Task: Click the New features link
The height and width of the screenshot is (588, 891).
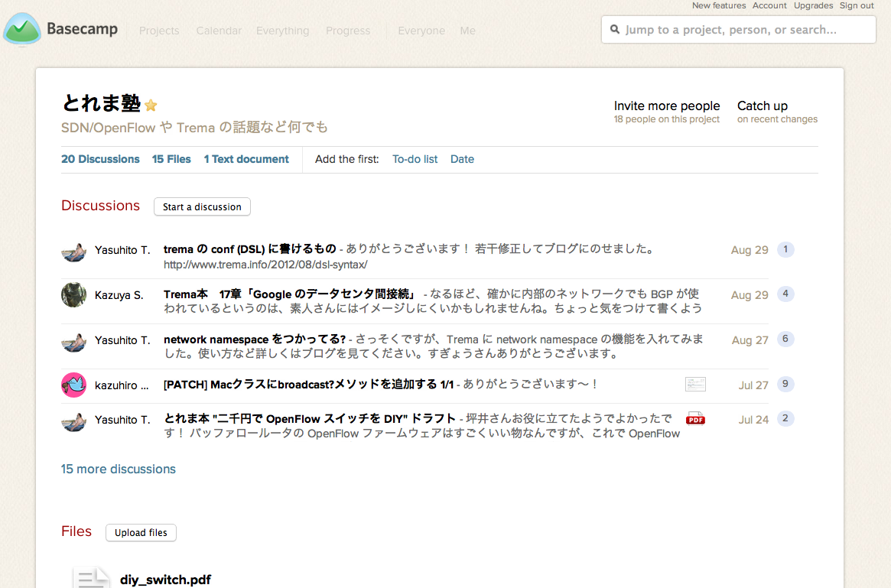Action: click(719, 5)
